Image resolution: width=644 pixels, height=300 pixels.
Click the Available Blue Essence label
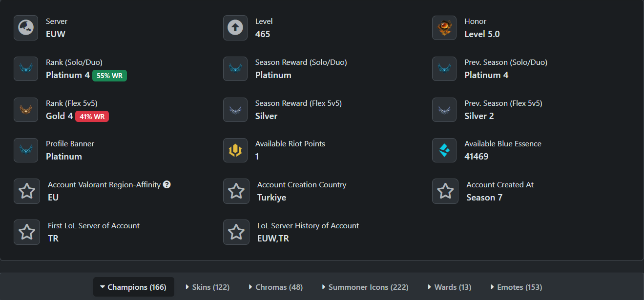(503, 144)
